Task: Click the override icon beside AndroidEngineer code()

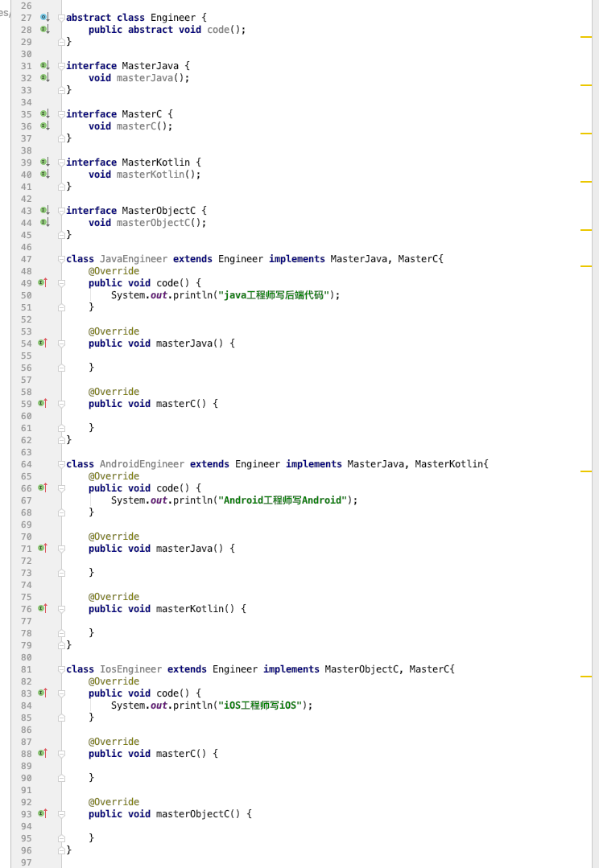Action: (x=43, y=487)
